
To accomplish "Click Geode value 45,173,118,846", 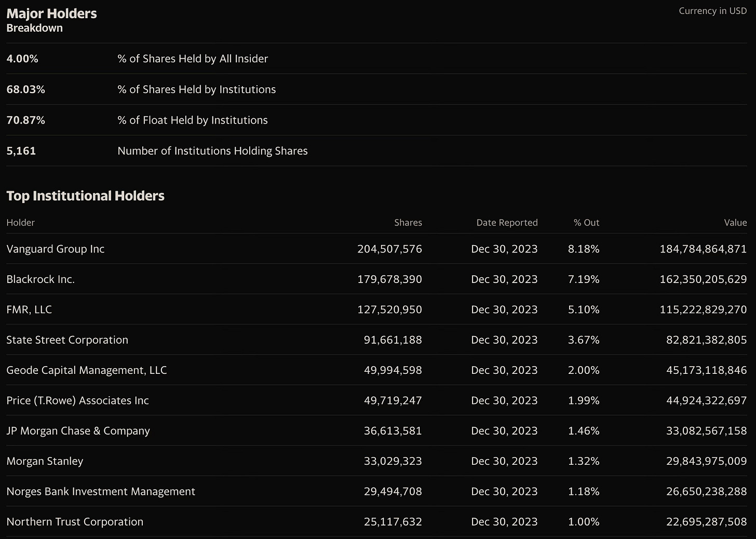I will coord(706,370).
